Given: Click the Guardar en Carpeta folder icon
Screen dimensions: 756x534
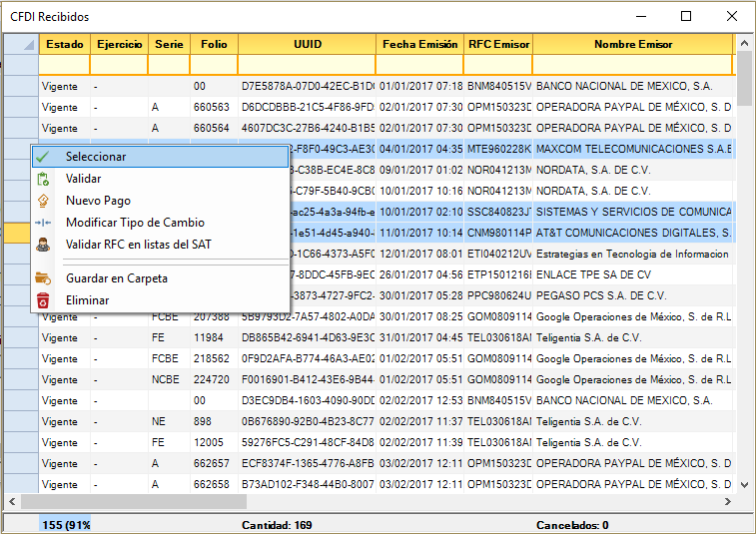Looking at the screenshot, I should tap(43, 278).
